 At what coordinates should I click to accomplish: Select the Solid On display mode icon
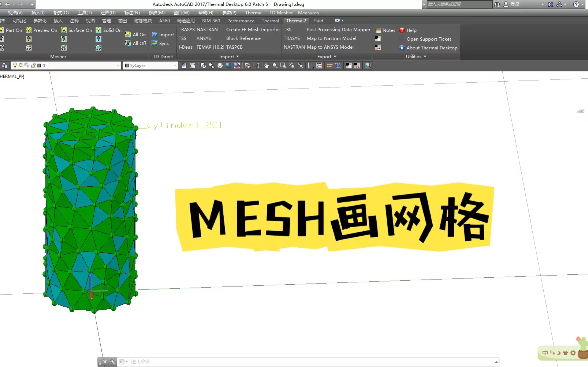(x=99, y=29)
